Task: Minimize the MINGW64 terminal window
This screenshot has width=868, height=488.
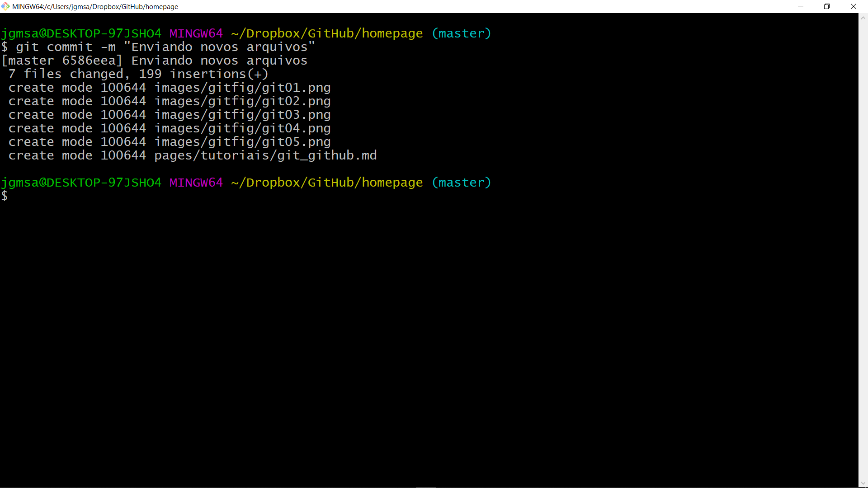Action: 801,6
